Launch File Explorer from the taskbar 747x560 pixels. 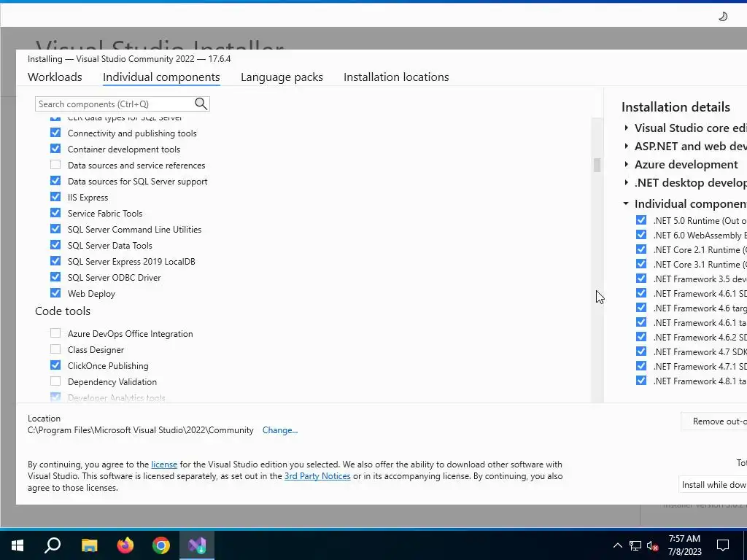[x=89, y=545]
